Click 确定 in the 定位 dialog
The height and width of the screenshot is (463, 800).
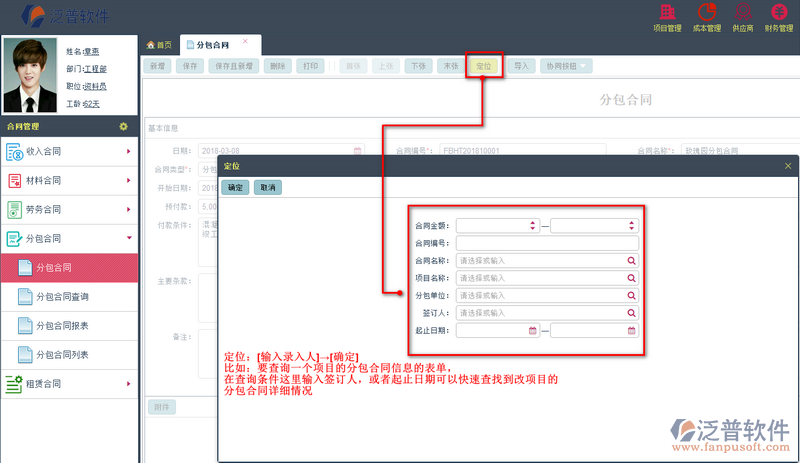[235, 187]
